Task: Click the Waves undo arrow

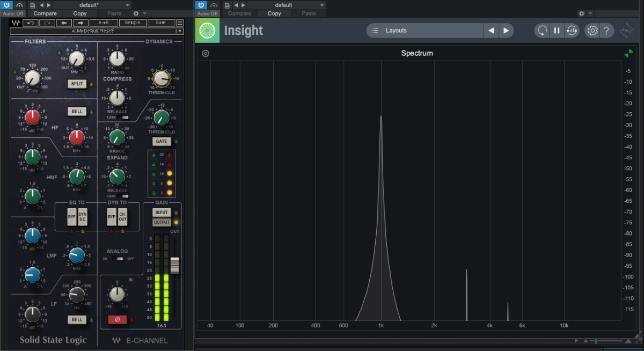Action: pos(31,23)
